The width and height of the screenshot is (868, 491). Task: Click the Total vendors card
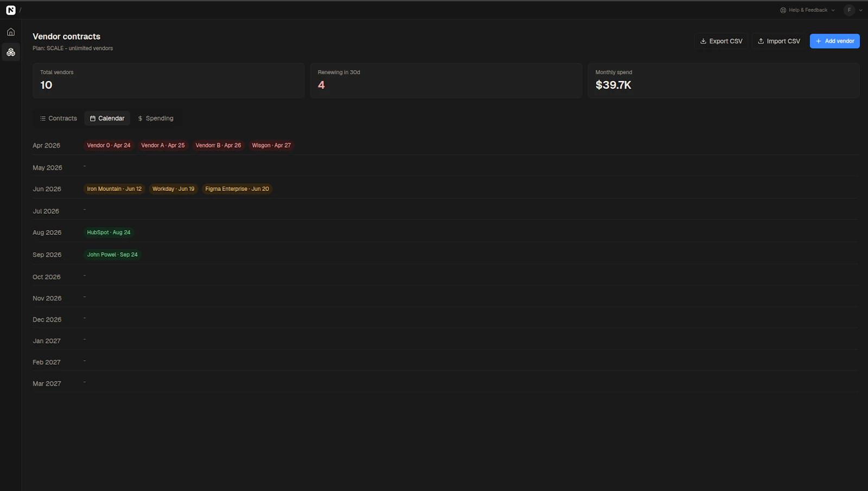(x=168, y=80)
